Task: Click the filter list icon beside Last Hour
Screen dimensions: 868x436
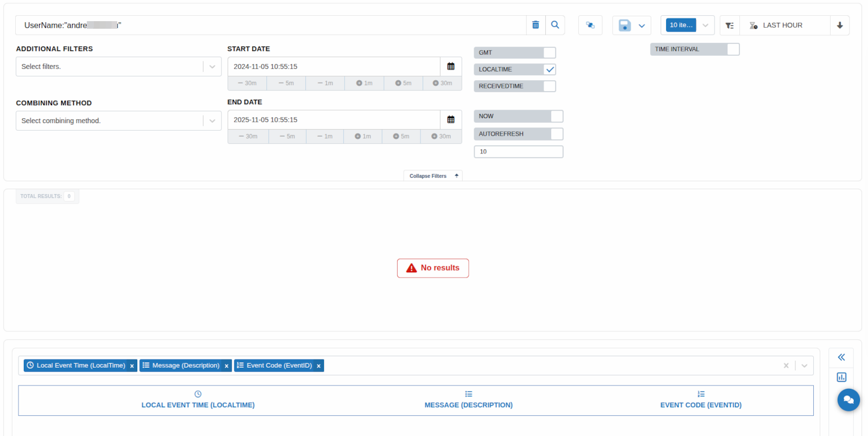Action: coord(730,25)
